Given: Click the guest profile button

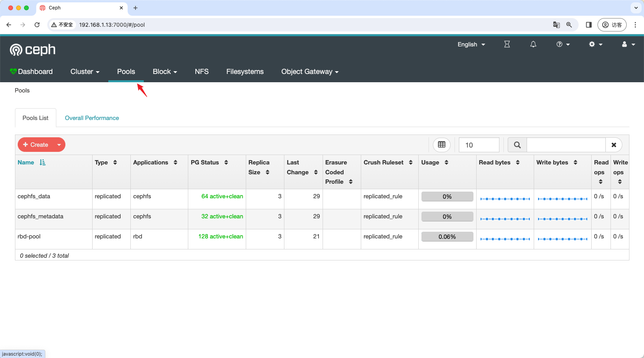Looking at the screenshot, I should (x=612, y=25).
